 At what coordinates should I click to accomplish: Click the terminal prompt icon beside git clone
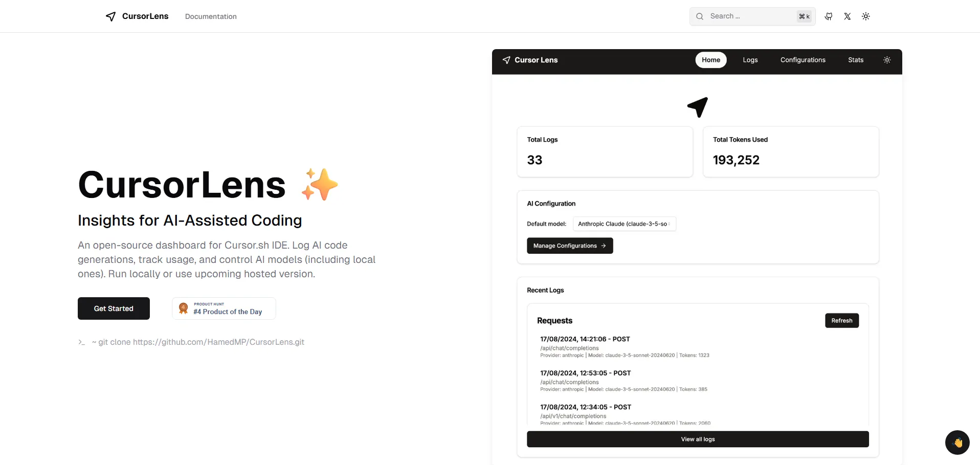pos(81,342)
